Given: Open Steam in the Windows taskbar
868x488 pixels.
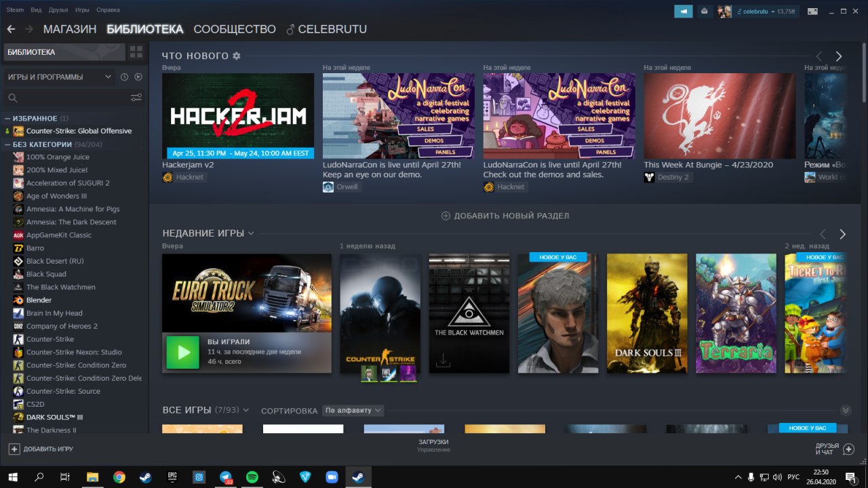Looking at the screenshot, I should (x=358, y=477).
